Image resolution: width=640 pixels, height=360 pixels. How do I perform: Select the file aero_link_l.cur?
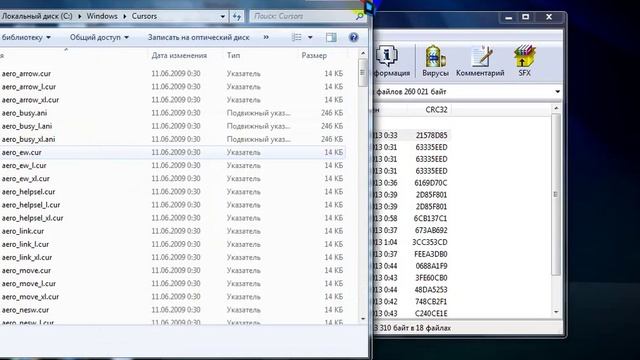tap(25, 244)
